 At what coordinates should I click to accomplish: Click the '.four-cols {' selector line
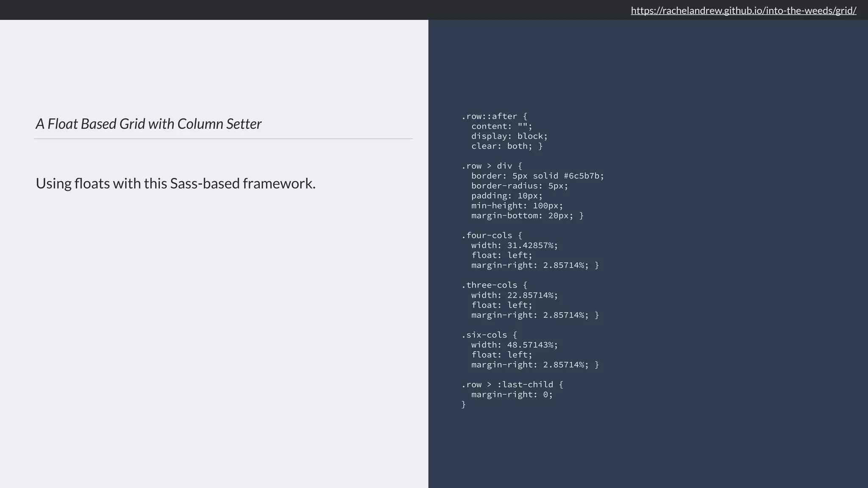click(x=492, y=235)
